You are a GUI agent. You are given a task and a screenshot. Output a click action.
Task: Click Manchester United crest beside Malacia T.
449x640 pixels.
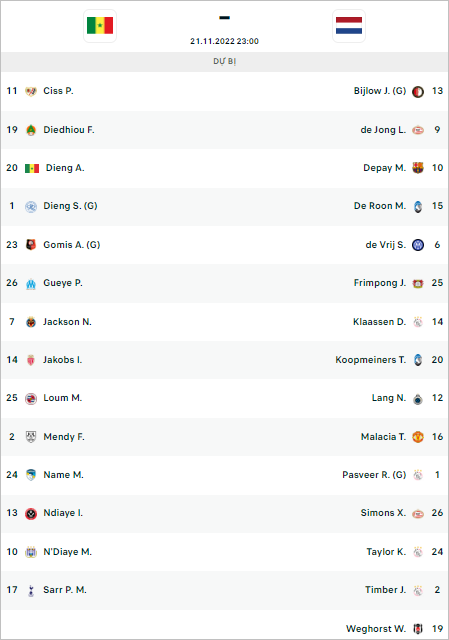(418, 437)
